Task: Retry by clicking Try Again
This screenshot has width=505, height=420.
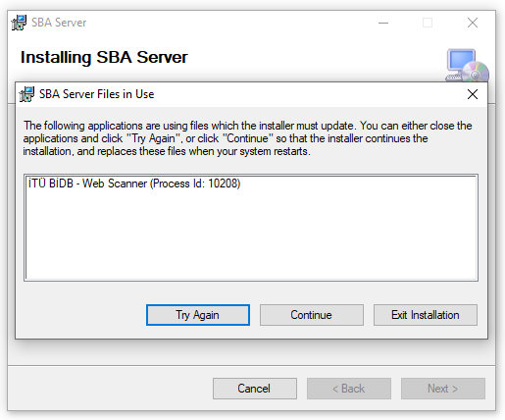Action: tap(198, 315)
